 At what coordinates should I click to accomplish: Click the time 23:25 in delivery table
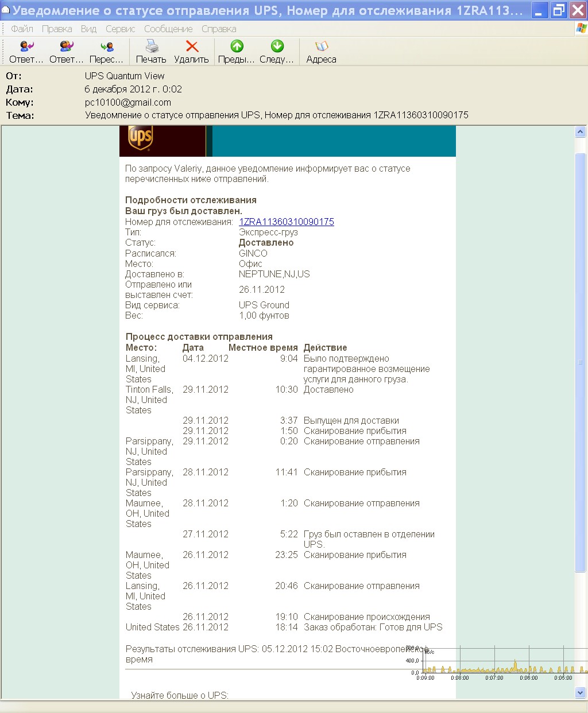(x=287, y=555)
